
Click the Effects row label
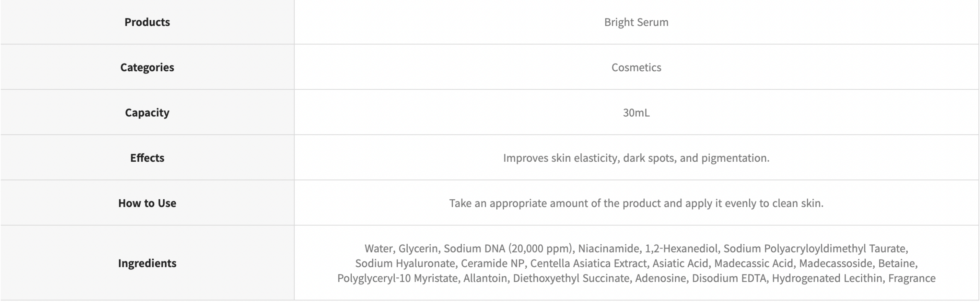pyautogui.click(x=147, y=158)
